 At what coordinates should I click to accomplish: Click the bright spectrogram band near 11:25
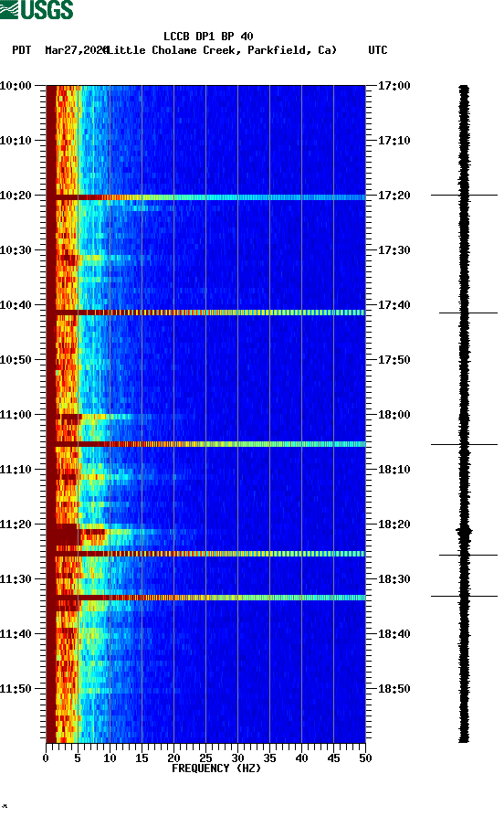point(206,554)
